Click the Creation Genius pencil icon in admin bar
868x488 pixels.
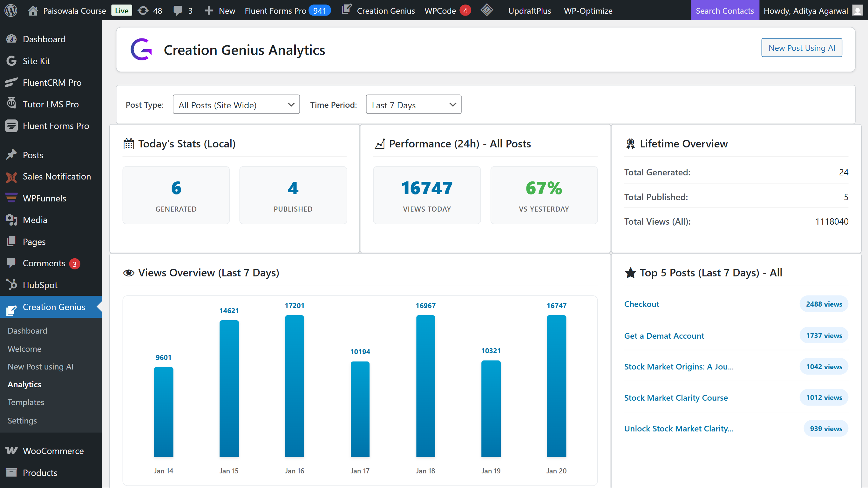(x=347, y=10)
